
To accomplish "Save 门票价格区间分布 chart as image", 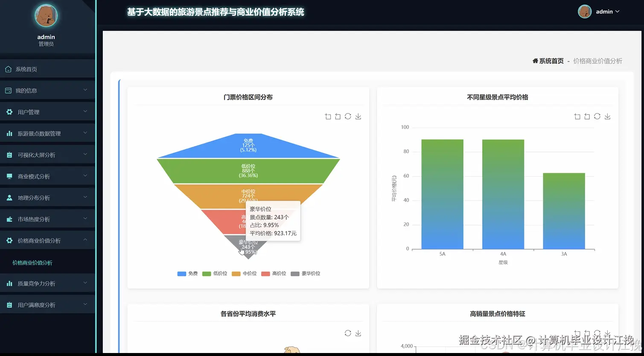I will [358, 117].
